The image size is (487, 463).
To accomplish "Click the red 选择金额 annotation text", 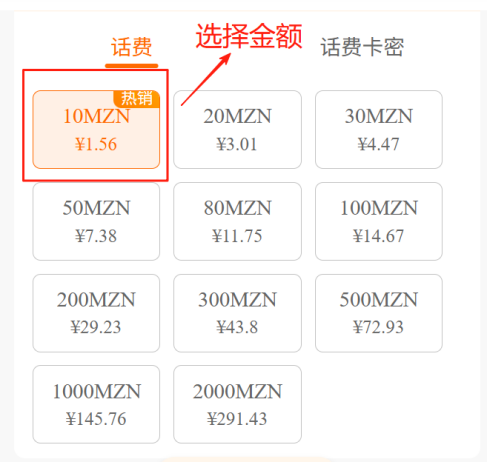I will click(249, 36).
